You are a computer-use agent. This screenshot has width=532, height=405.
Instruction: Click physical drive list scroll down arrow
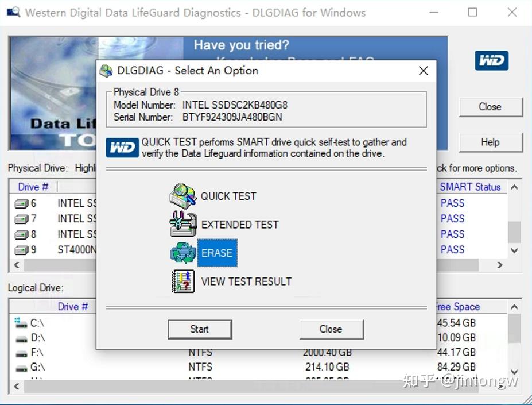514,250
